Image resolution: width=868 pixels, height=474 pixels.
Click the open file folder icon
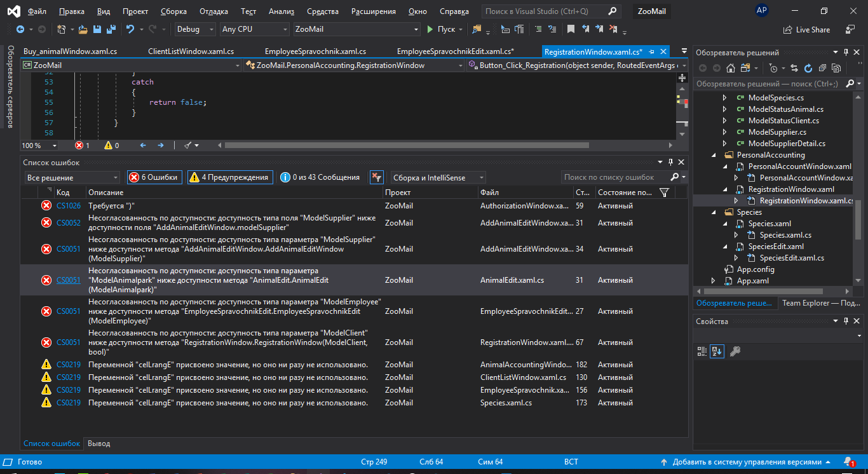pos(83,29)
